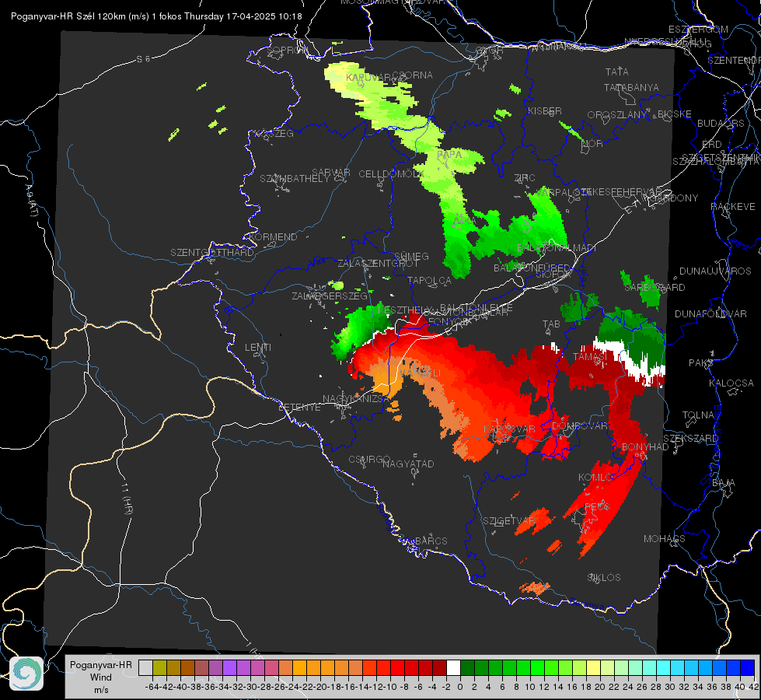Image resolution: width=761 pixels, height=700 pixels.
Task: Select the TAPOLCA label
Action: click(x=429, y=281)
